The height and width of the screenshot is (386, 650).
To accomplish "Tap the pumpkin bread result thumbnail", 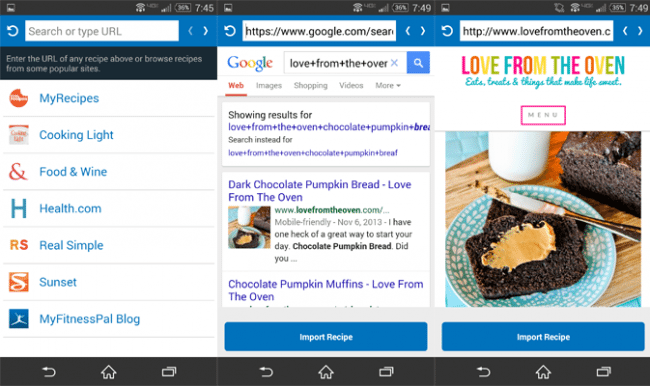I will tap(249, 227).
